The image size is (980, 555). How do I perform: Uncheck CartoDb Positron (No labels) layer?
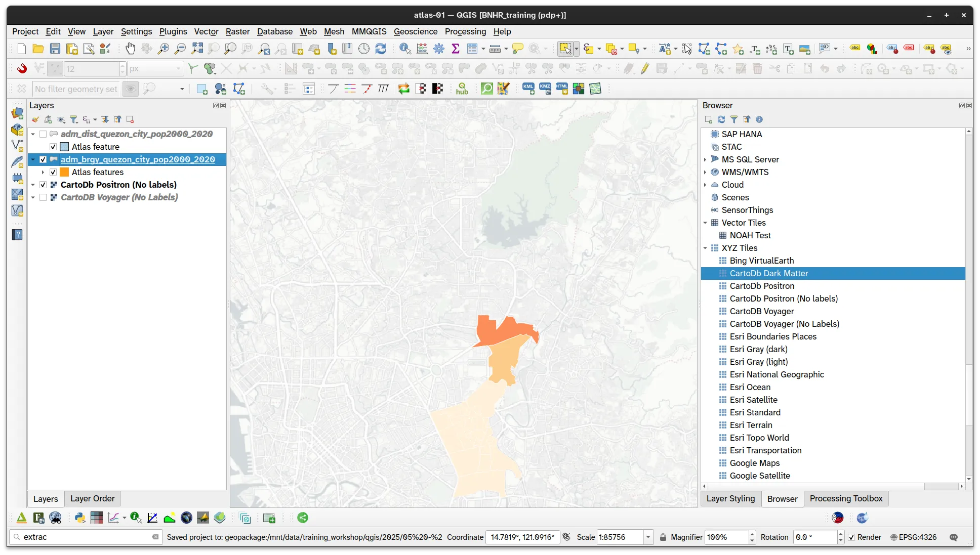43,185
